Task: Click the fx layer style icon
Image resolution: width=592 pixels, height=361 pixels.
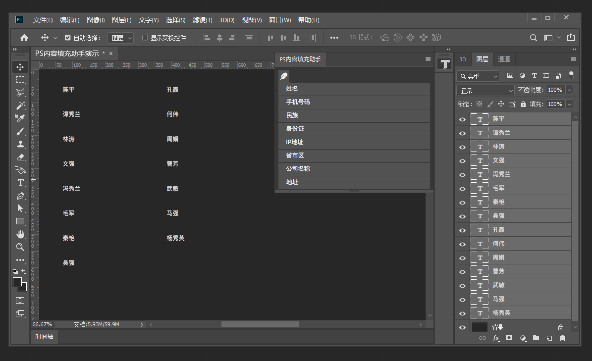Action: 496,338
